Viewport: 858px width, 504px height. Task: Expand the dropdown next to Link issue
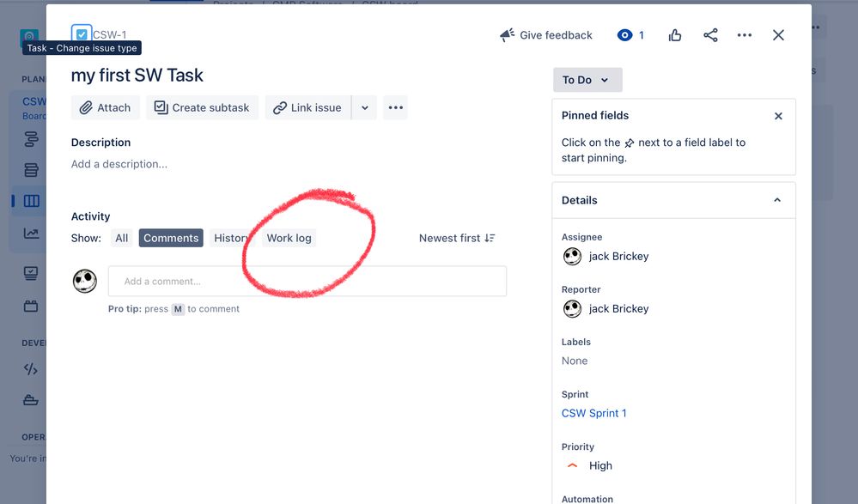(x=364, y=108)
